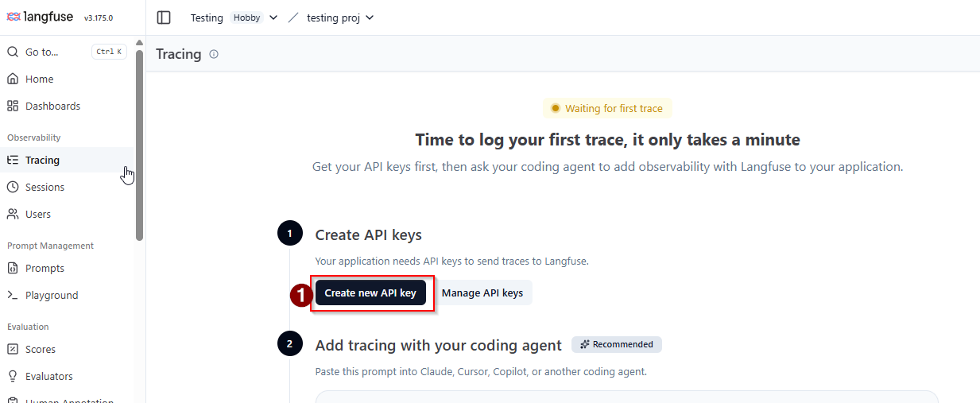Click the Langfuse logo
Image resolution: width=980 pixels, height=403 pixels.
pos(41,17)
